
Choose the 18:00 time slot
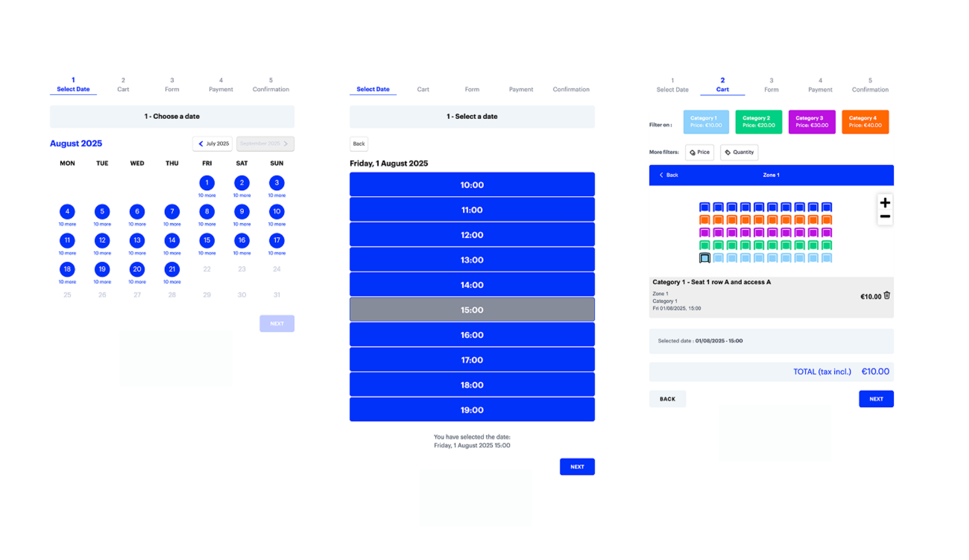pyautogui.click(x=472, y=385)
